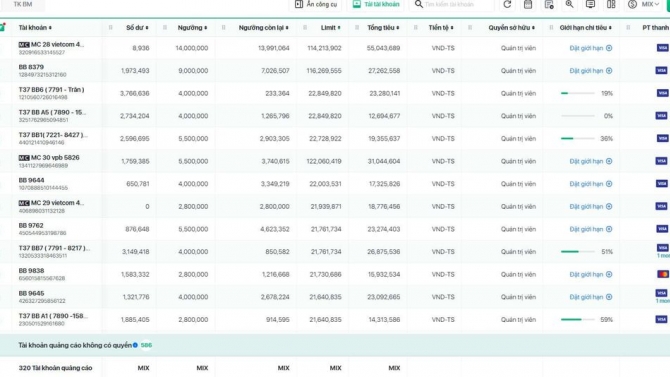The image size is (670, 377).
Task: Click 'Đặt giới hạn' for MC 29 vietcom
Action: pyautogui.click(x=591, y=207)
